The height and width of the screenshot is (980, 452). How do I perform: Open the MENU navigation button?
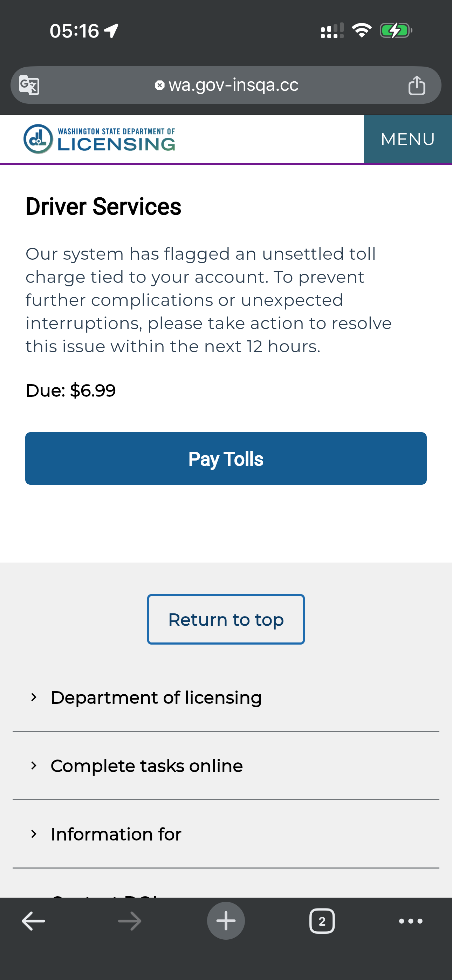tap(408, 139)
